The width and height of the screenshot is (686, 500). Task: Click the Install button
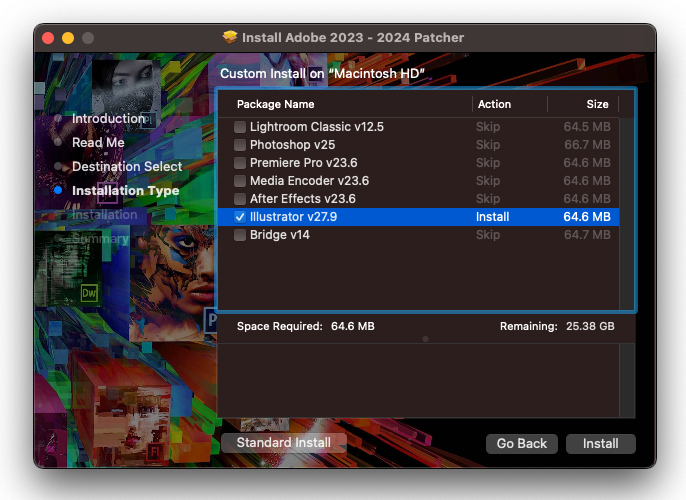[x=600, y=444]
